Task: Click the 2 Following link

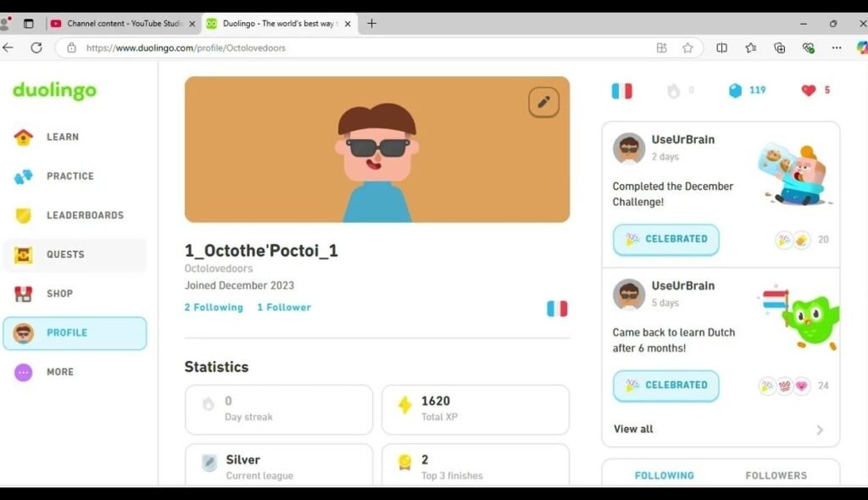Action: [214, 308]
